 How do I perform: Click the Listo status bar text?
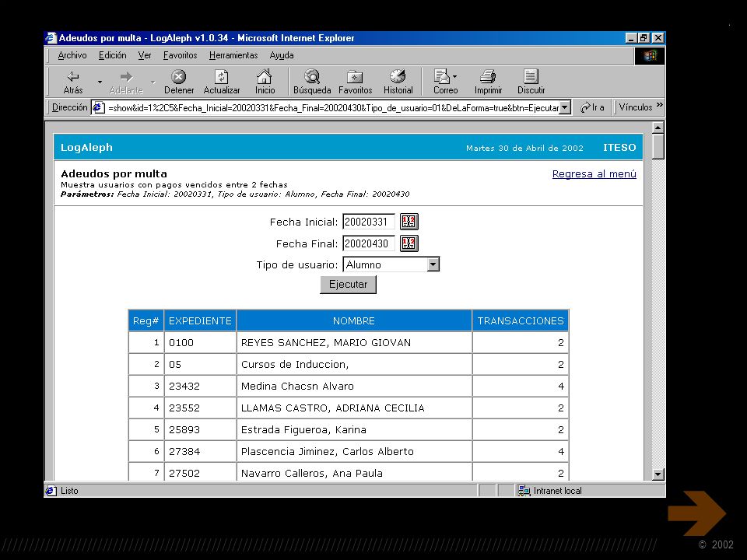pyautogui.click(x=69, y=491)
